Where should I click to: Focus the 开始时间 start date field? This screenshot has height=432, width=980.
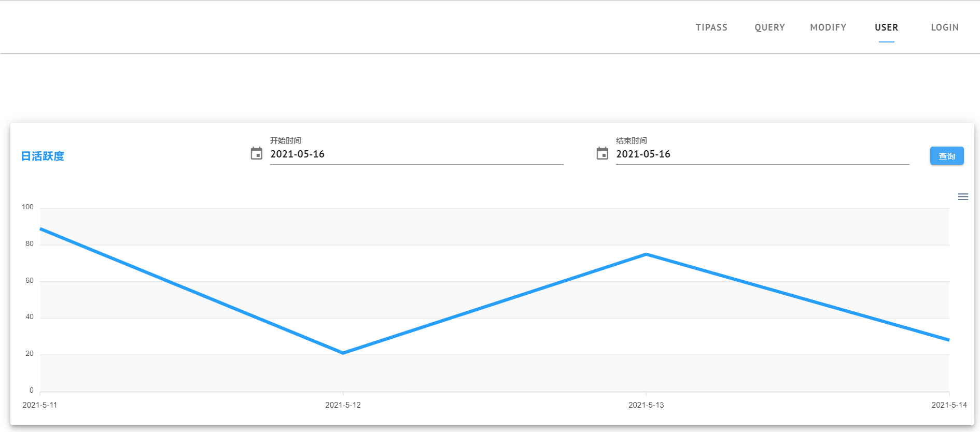(x=416, y=154)
